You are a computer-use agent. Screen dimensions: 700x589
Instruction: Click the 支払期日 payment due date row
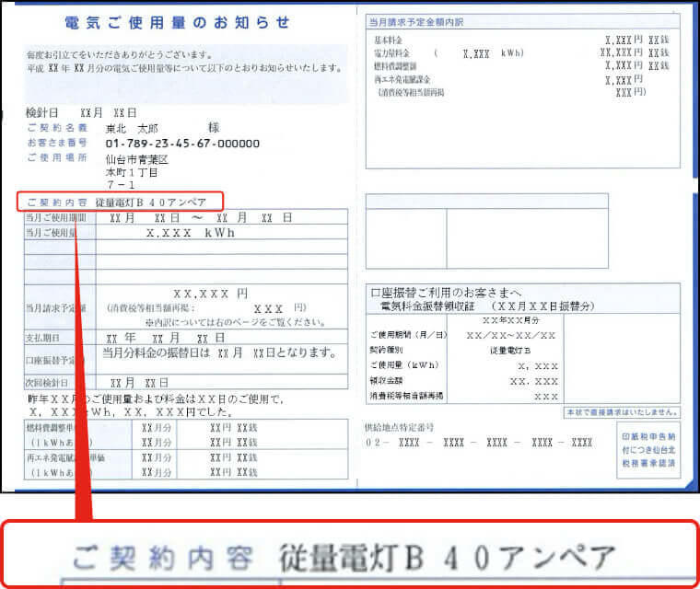(184, 339)
